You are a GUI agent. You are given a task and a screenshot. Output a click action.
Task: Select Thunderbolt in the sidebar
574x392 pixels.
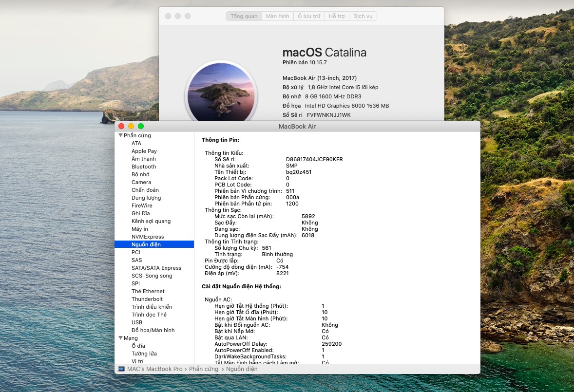pos(147,299)
